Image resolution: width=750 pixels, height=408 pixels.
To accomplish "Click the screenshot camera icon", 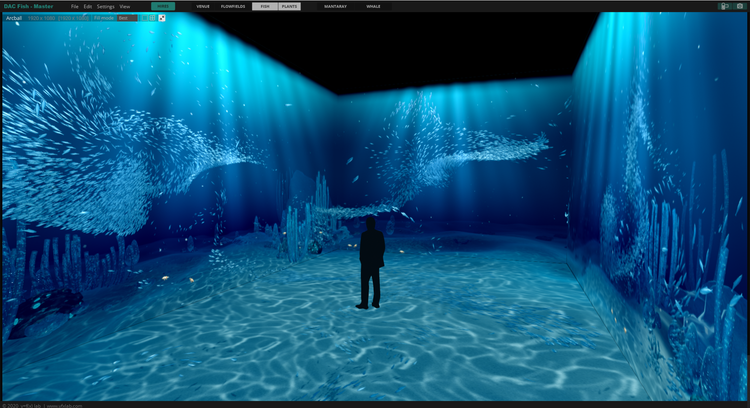I will 739,6.
